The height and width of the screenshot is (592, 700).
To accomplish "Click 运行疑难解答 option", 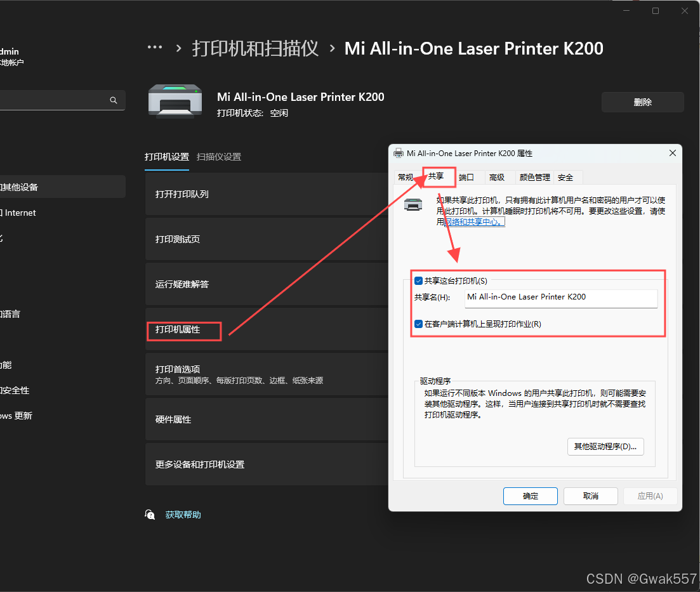I will [267, 284].
